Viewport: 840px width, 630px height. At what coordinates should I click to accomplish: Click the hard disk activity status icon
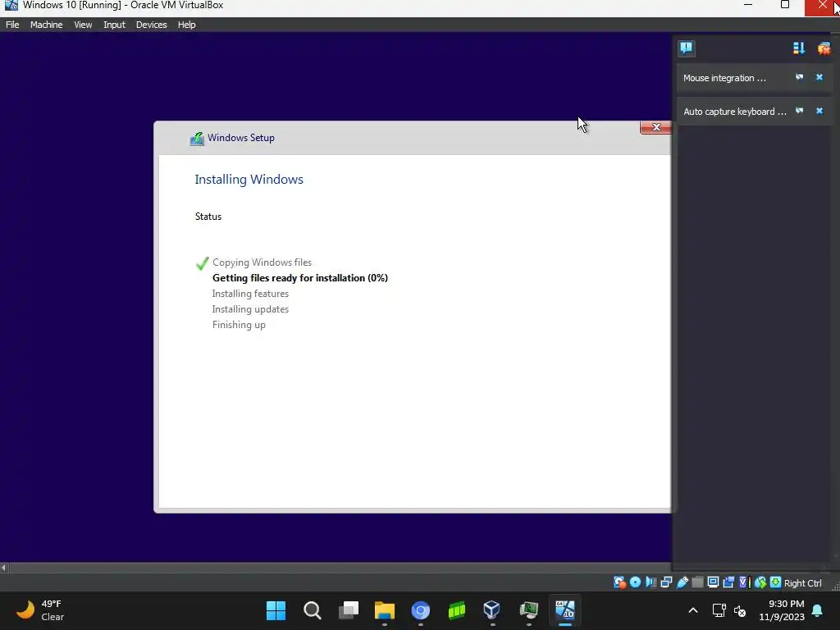(619, 582)
